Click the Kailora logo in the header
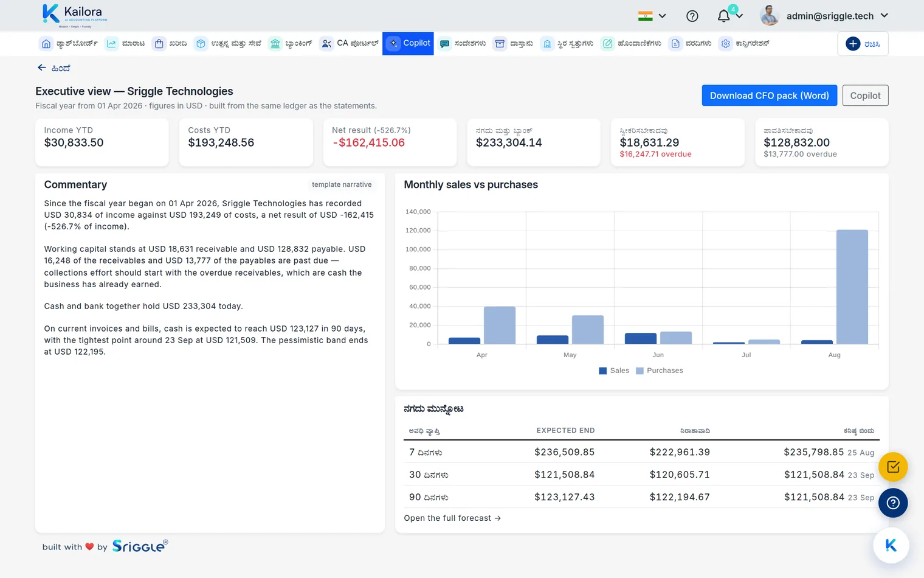Screen dimensions: 924x578 pos(75,15)
